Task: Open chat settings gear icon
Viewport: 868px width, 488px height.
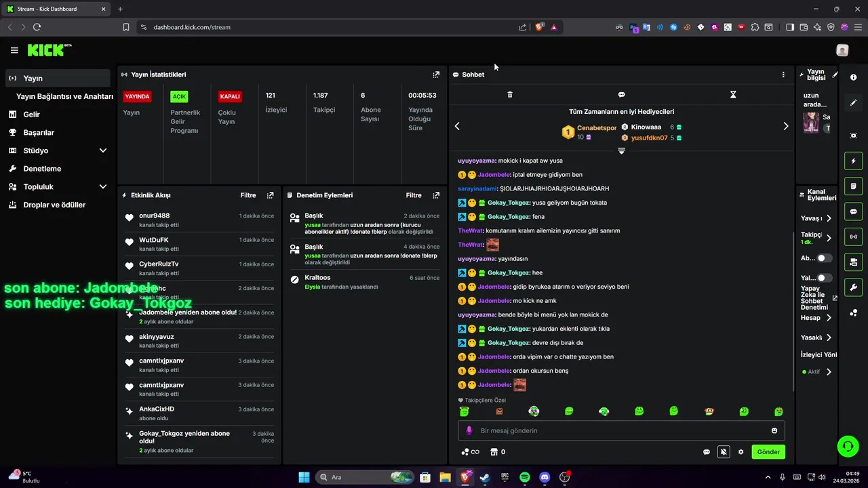Action: point(741,452)
